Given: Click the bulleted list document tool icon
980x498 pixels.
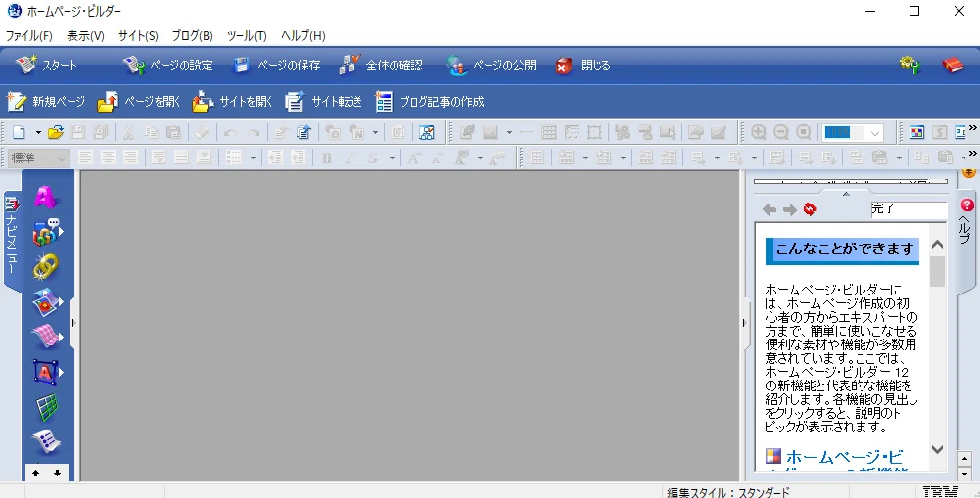Looking at the screenshot, I should (x=46, y=442).
